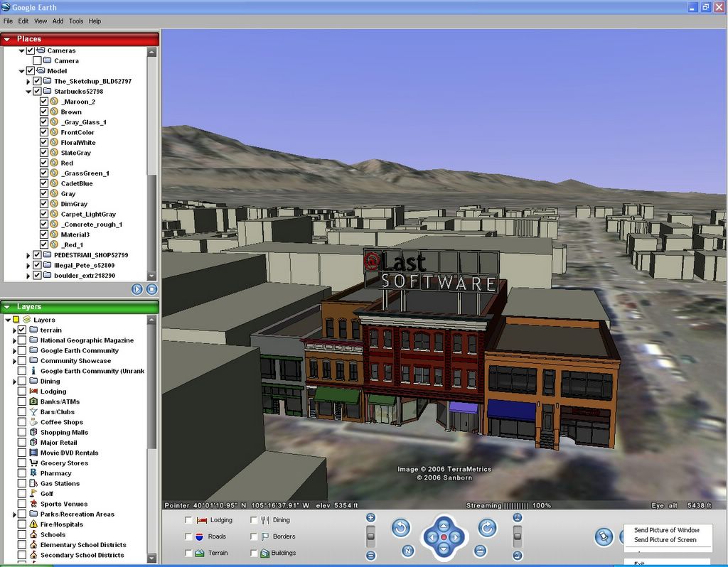Toggle the Borders checkbox in bottom bar
Viewport: 728px width, 567px height.
tap(254, 536)
